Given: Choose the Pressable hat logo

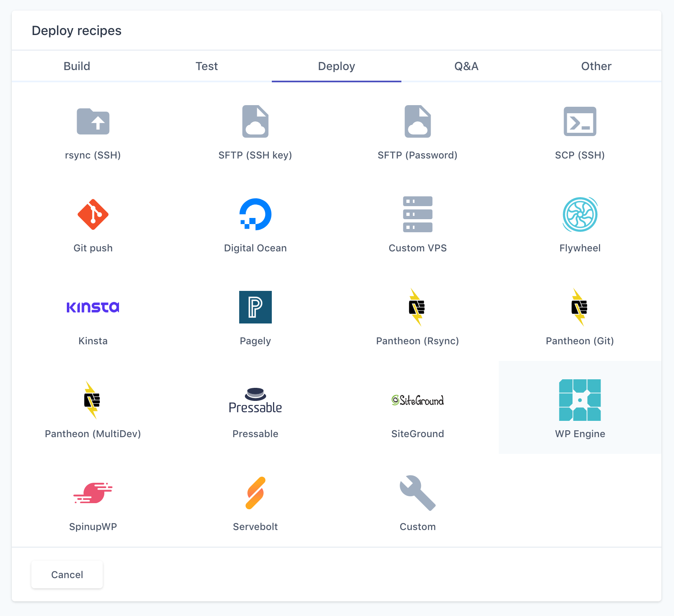Looking at the screenshot, I should click(256, 400).
